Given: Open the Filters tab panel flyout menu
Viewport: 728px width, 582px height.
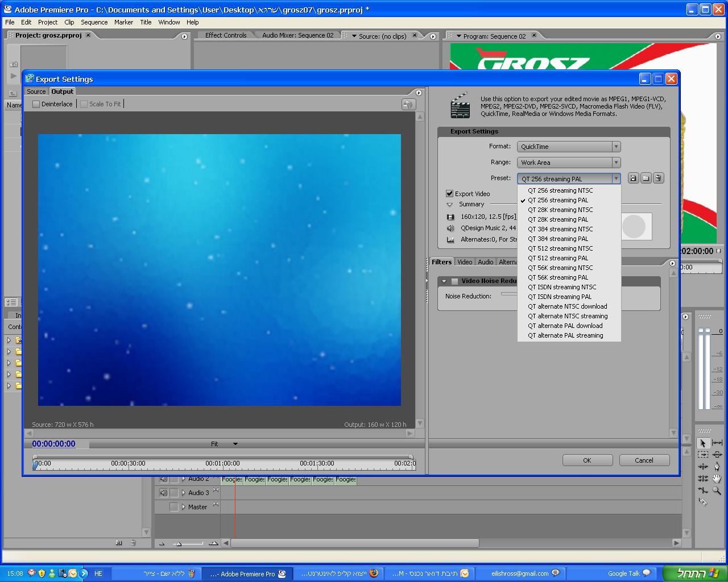Looking at the screenshot, I should [673, 263].
